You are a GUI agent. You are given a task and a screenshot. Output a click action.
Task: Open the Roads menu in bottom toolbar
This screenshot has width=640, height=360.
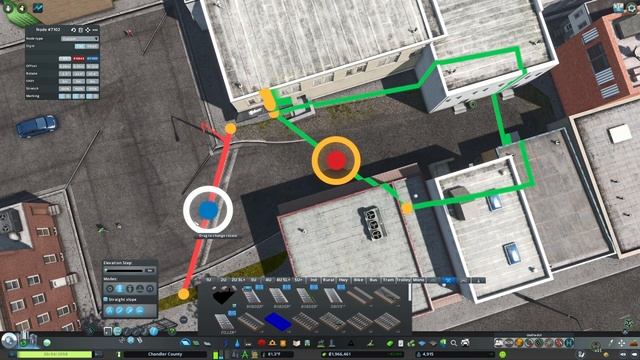coord(185,343)
